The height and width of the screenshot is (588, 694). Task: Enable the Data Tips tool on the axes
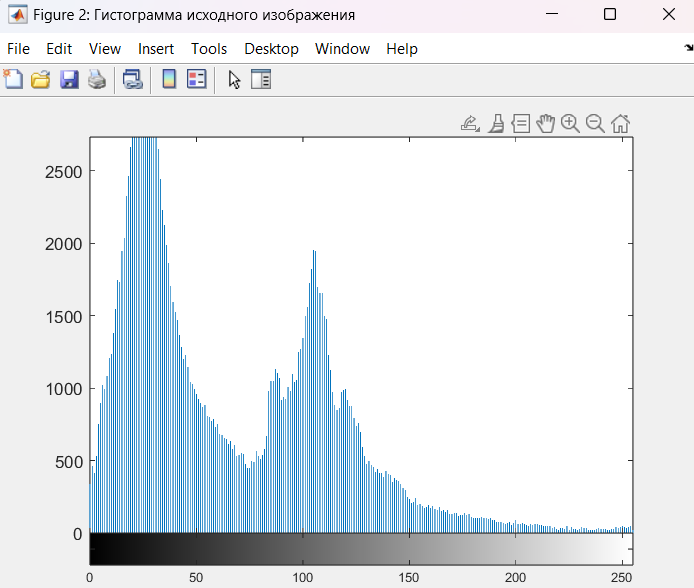(x=521, y=123)
